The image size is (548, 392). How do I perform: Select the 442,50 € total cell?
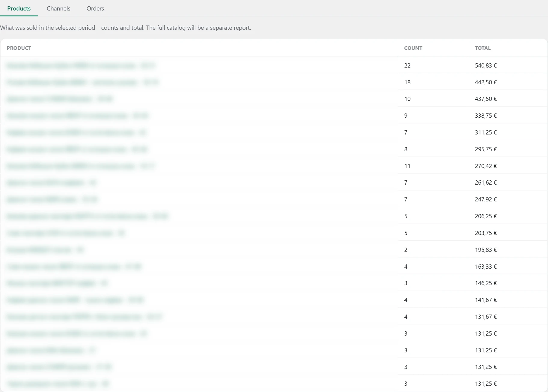(x=486, y=82)
